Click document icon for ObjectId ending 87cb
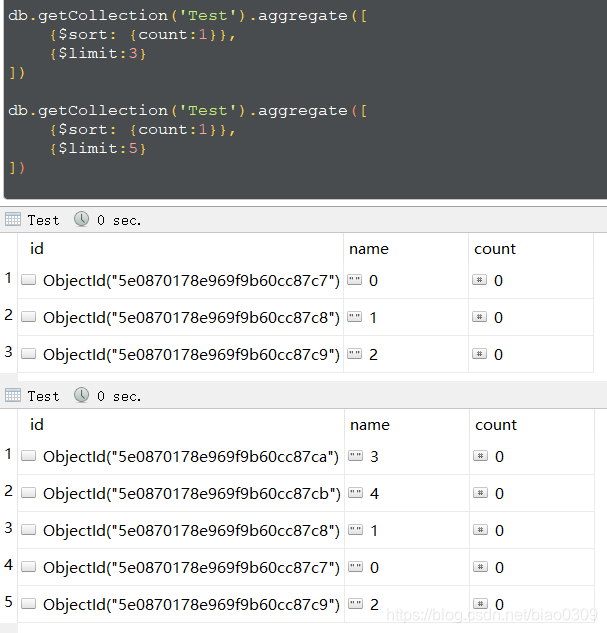The image size is (607, 633). [x=29, y=493]
